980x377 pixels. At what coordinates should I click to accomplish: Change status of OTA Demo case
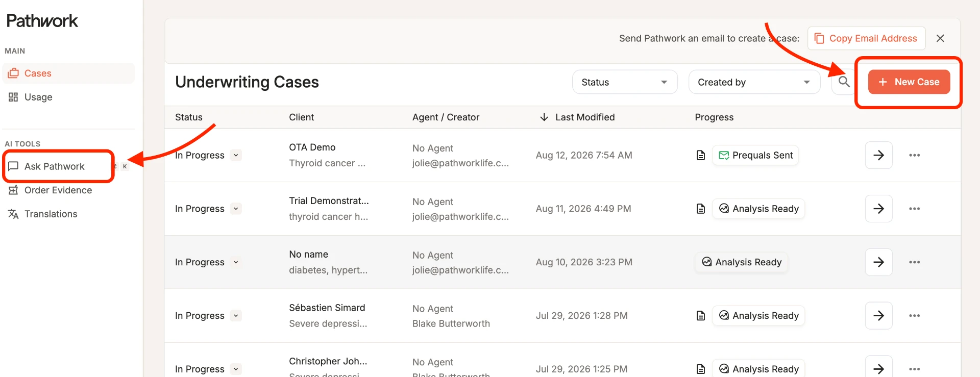236,155
